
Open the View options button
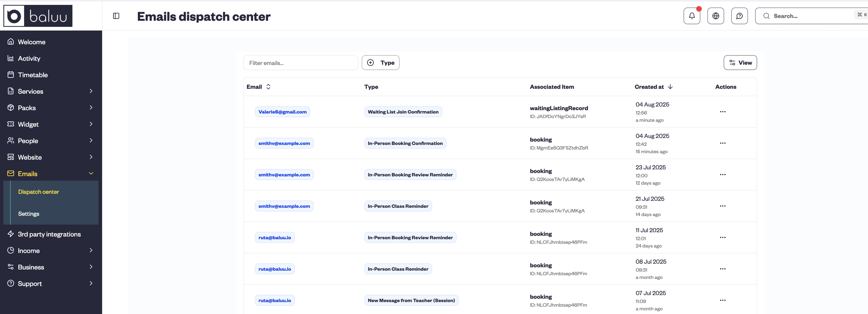(x=740, y=63)
